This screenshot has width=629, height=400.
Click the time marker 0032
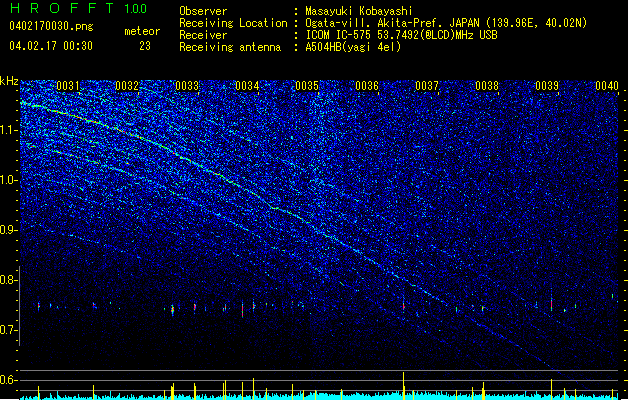click(x=127, y=86)
